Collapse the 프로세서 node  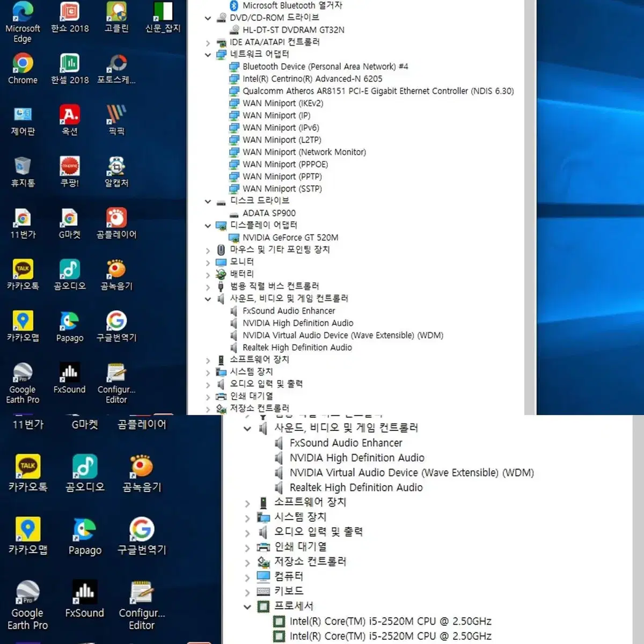pos(247,607)
